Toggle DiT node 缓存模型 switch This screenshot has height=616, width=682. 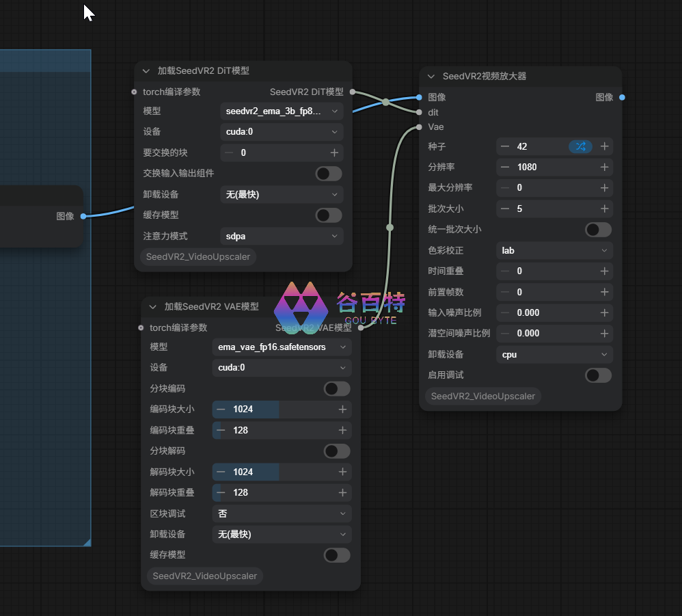[x=329, y=215]
